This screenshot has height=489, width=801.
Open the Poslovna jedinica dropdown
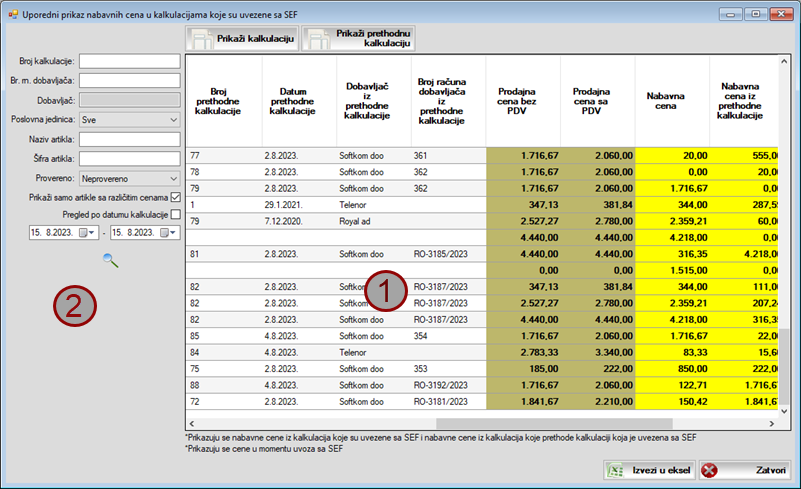(x=130, y=120)
